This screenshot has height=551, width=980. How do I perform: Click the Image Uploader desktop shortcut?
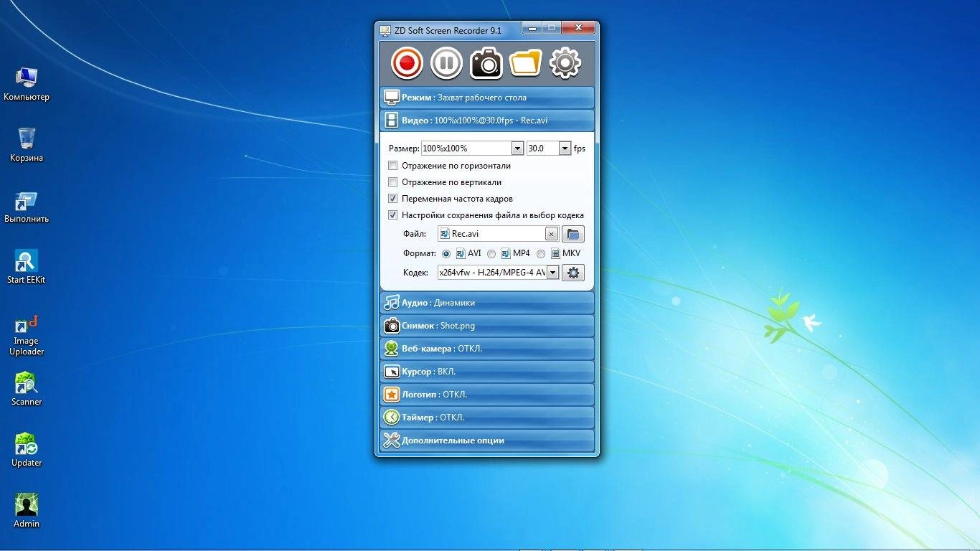(x=27, y=336)
